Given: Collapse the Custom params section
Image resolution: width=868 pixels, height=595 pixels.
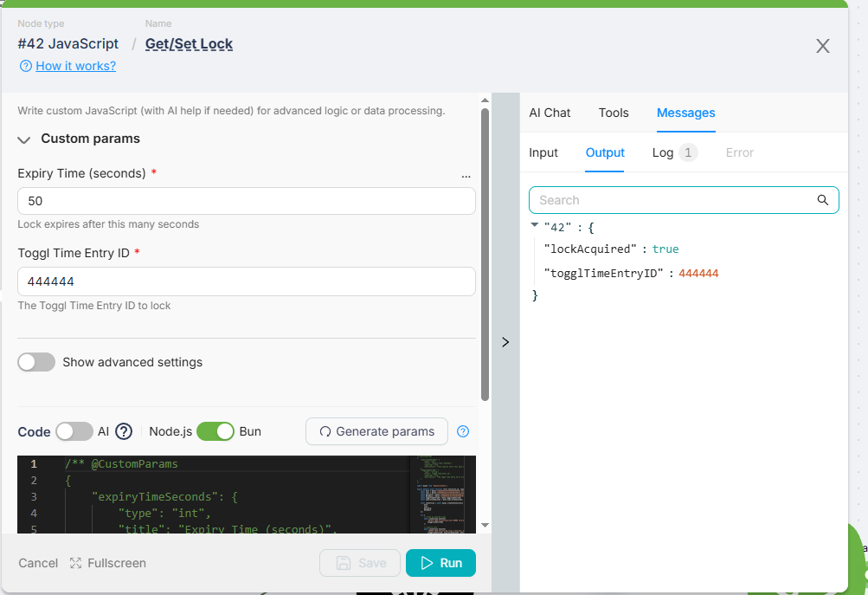Looking at the screenshot, I should click(24, 139).
